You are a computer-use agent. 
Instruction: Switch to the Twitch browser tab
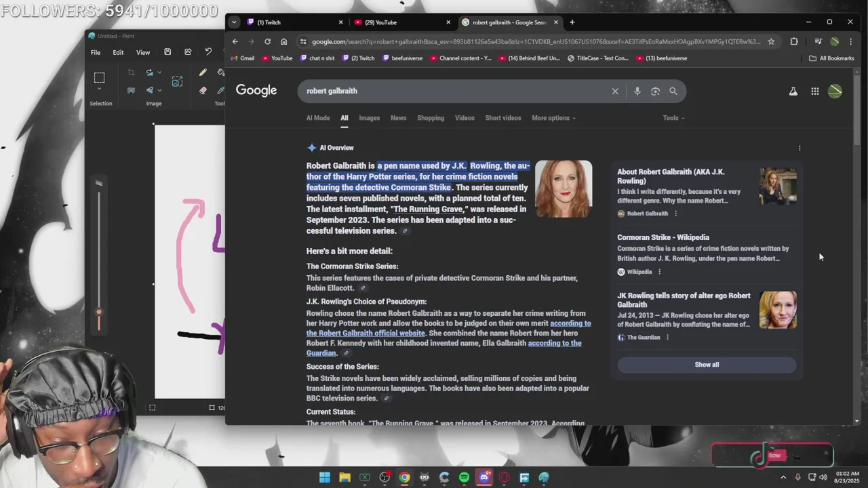pyautogui.click(x=295, y=22)
